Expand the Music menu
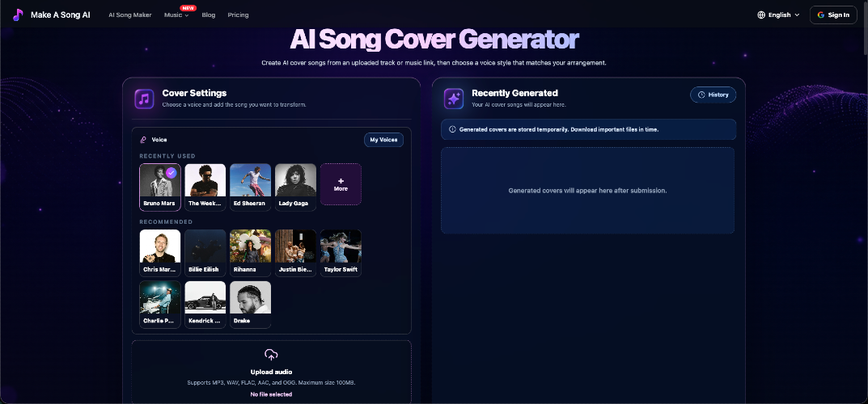This screenshot has width=868, height=404. click(x=176, y=15)
